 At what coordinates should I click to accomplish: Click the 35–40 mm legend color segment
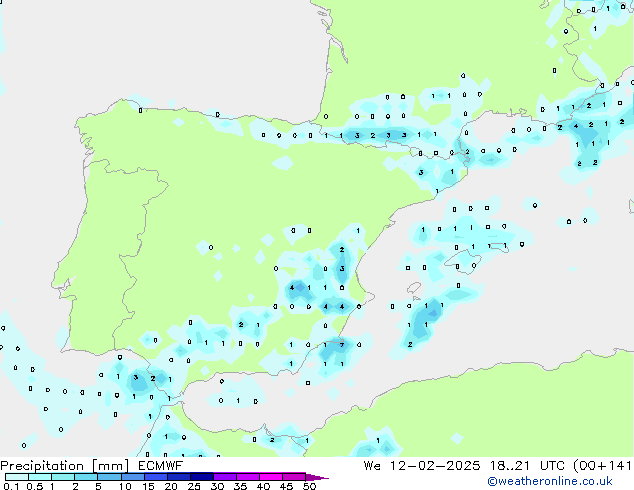pyautogui.click(x=247, y=477)
